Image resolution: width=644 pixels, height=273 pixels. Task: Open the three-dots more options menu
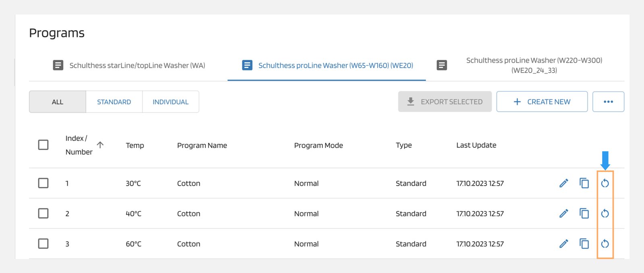click(x=608, y=102)
